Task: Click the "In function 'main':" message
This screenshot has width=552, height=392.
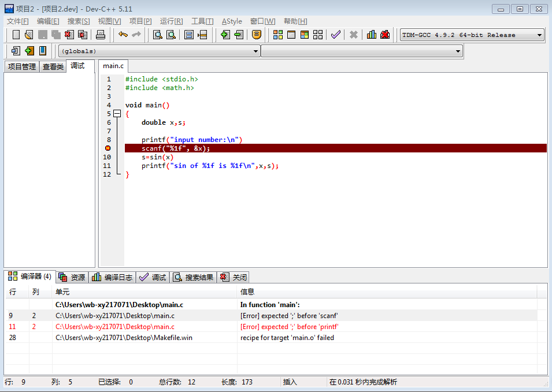Action: pyautogui.click(x=270, y=305)
